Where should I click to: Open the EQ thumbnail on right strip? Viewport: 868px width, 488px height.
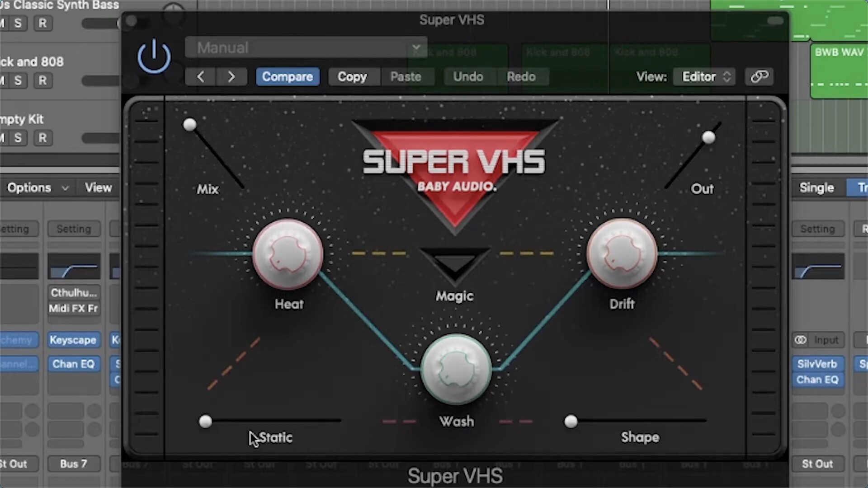click(818, 267)
